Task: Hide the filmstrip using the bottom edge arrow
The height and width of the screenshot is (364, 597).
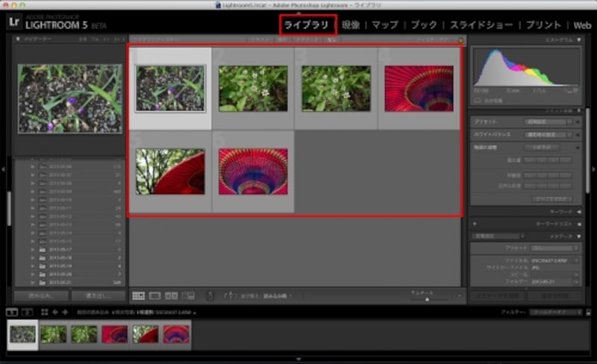Action: pyautogui.click(x=298, y=359)
